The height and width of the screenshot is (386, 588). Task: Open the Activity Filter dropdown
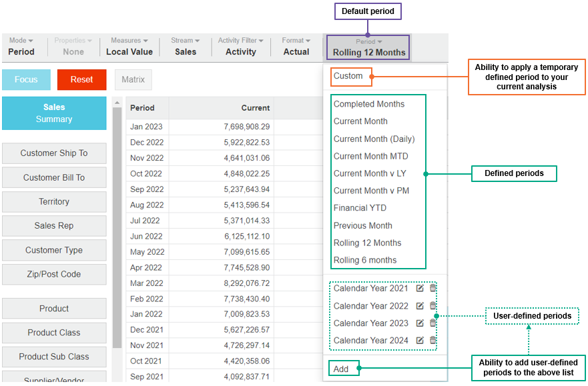click(x=241, y=47)
